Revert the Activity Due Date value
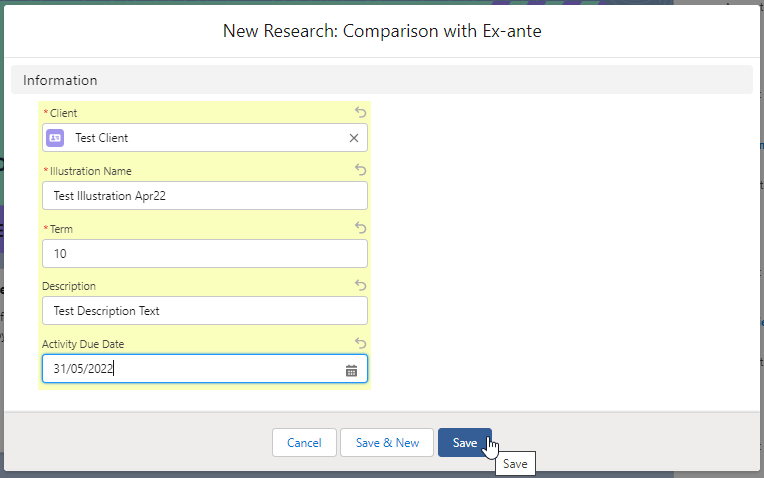 point(360,343)
